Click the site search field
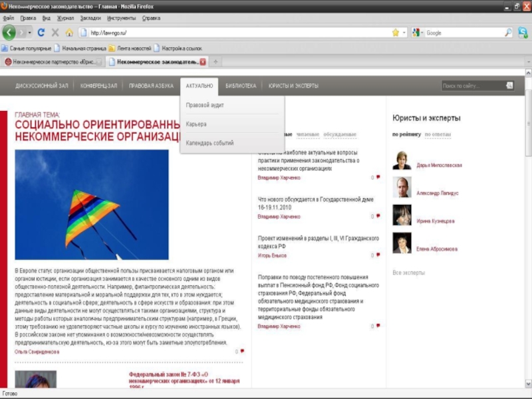 (473, 86)
